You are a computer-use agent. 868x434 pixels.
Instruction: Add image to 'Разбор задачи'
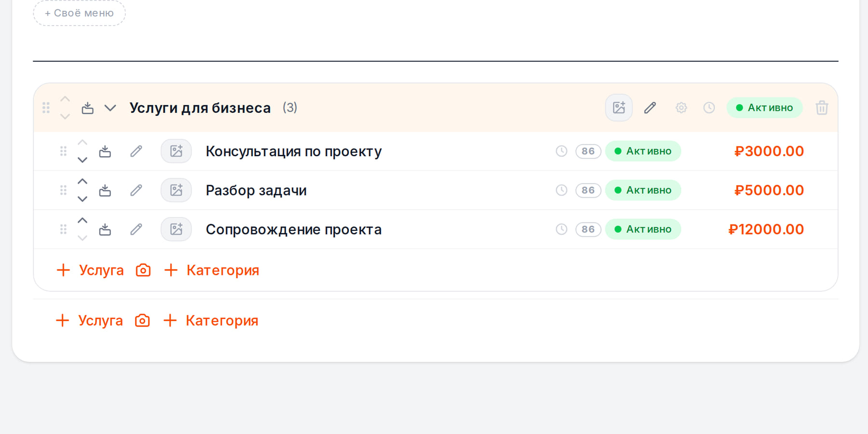click(176, 190)
